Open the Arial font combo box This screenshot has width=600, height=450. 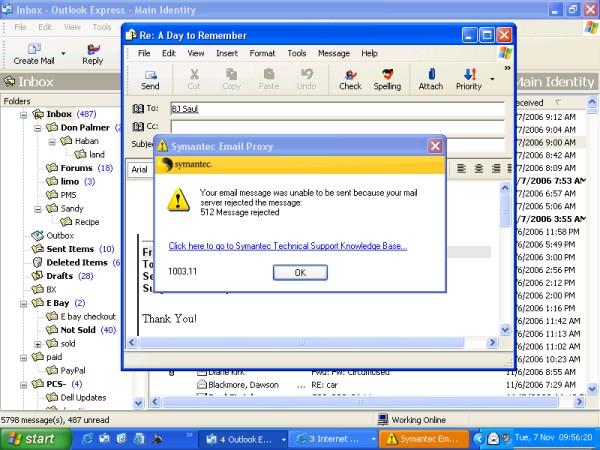coord(141,169)
